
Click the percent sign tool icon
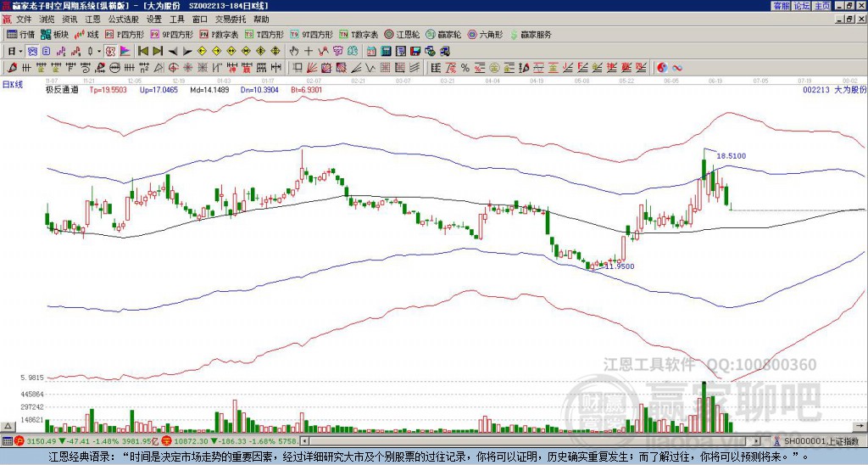465,68
